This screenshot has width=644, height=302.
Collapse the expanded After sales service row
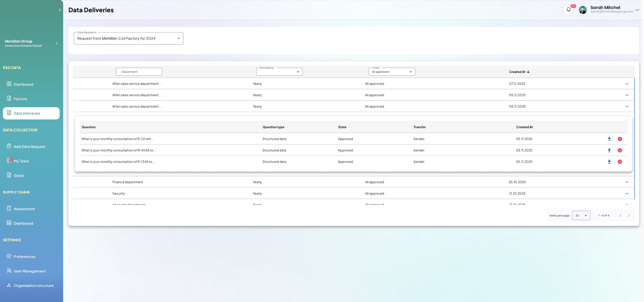point(627,107)
